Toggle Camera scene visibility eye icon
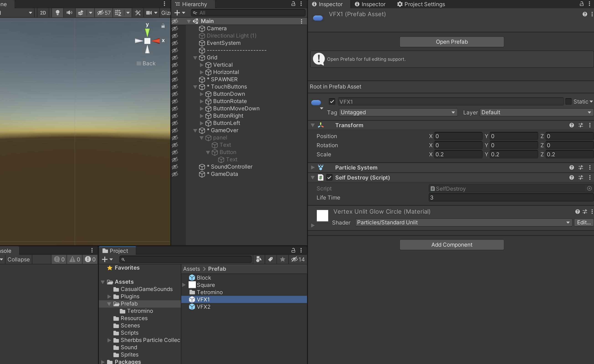The image size is (594, 364). click(x=175, y=28)
